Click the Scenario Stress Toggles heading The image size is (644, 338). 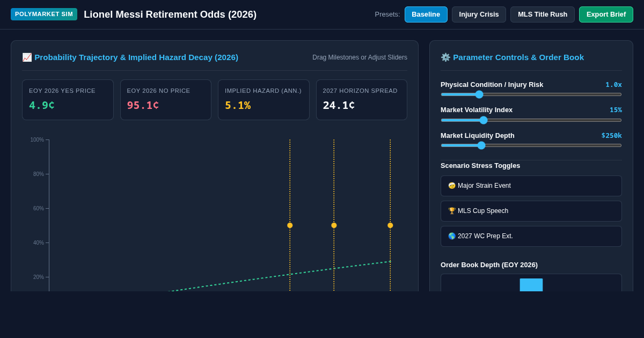(480, 165)
